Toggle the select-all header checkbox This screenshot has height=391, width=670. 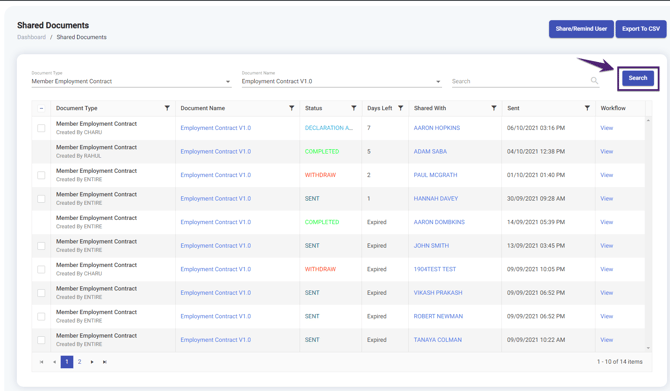[x=41, y=108]
